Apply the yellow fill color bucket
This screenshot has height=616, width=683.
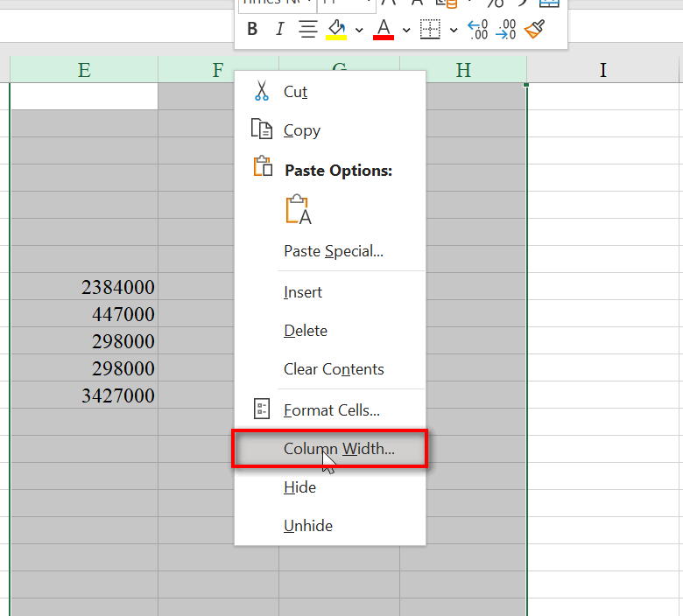pyautogui.click(x=336, y=30)
